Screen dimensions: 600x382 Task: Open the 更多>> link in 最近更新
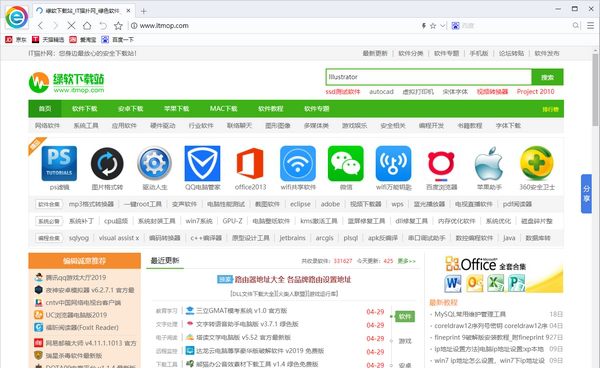coord(406,261)
